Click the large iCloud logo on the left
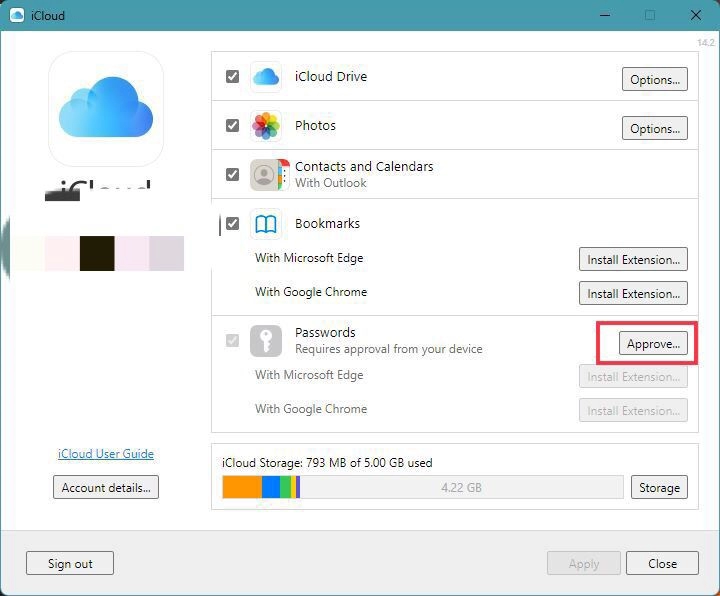Screen dimensions: 720x596 coord(106,109)
